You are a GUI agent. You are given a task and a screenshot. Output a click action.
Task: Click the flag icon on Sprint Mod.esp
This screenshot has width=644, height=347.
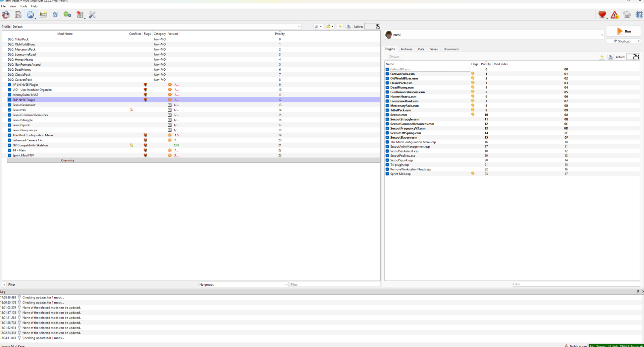click(473, 173)
